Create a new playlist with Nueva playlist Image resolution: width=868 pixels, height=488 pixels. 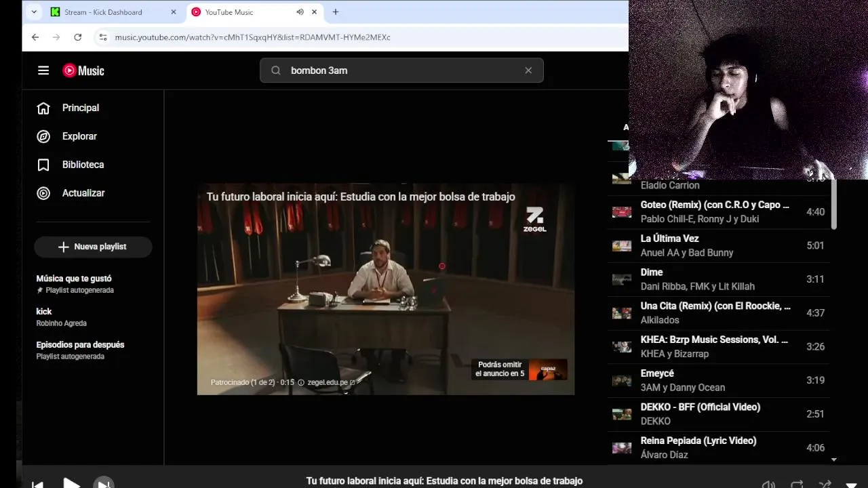[93, 247]
